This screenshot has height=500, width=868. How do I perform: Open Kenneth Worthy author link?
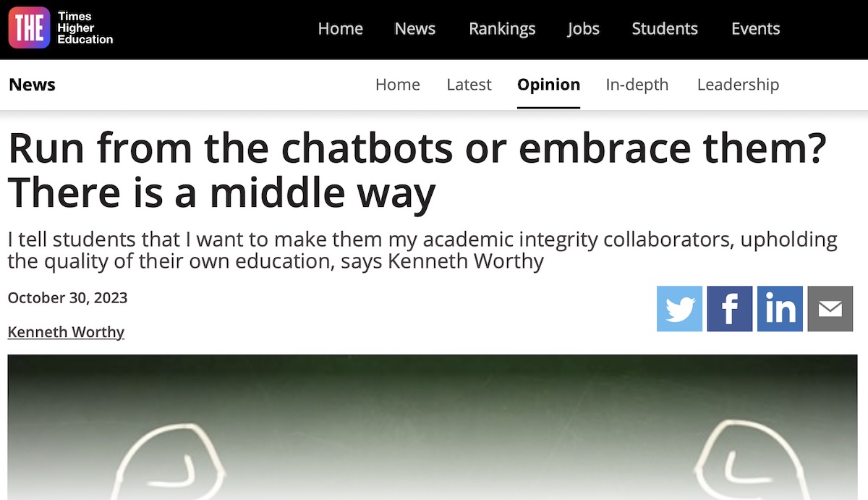pyautogui.click(x=66, y=332)
